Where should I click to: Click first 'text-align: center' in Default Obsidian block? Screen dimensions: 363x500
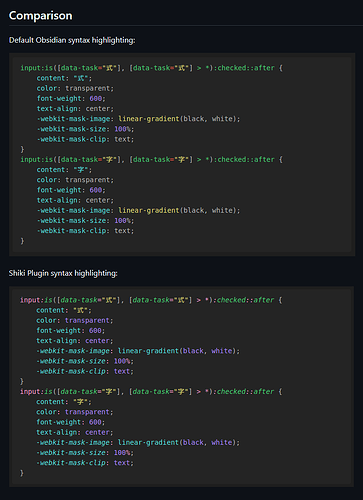point(75,109)
